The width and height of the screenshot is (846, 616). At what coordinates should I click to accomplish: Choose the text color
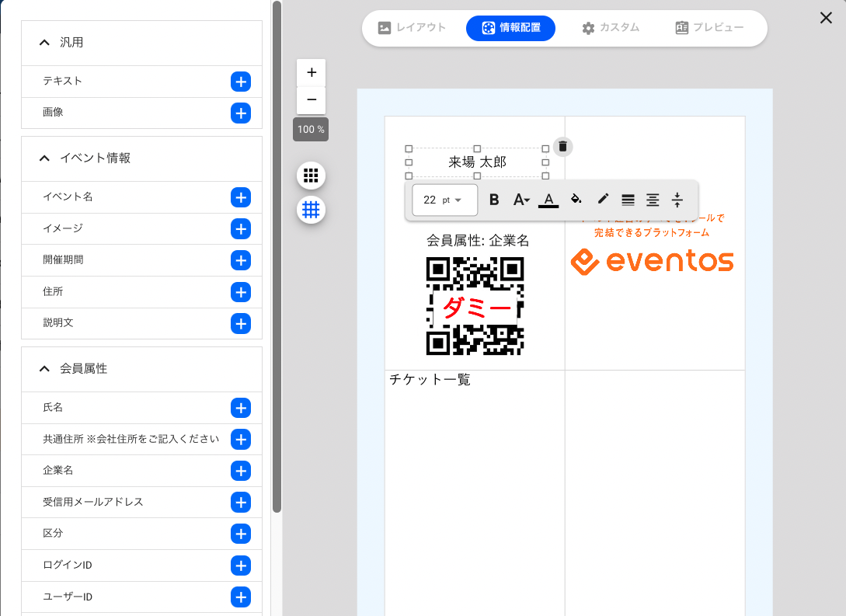548,200
